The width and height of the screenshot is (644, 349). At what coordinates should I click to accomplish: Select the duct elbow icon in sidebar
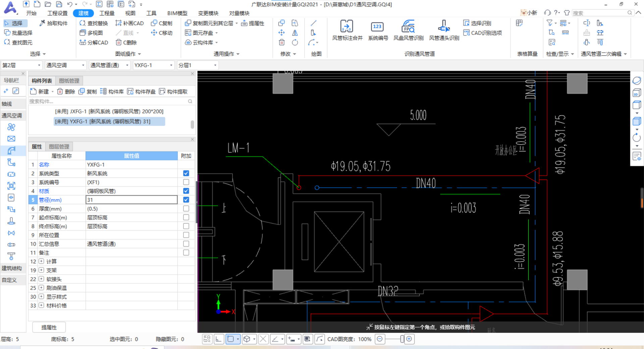click(x=11, y=151)
